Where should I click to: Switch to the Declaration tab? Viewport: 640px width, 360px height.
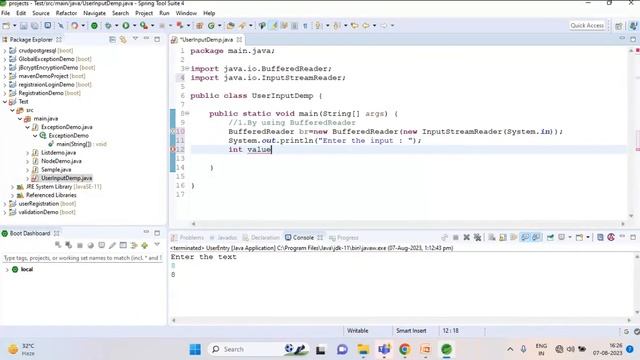click(261, 238)
